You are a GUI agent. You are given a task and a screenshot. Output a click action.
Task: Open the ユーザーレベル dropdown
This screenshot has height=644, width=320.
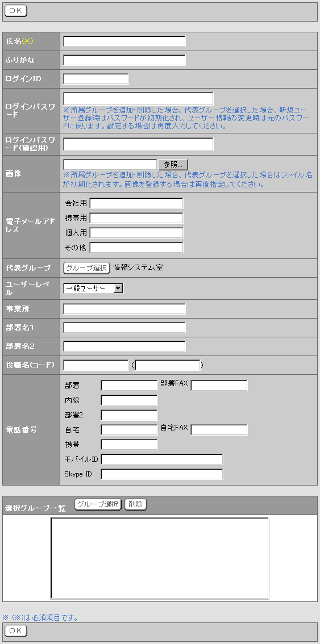coord(93,288)
